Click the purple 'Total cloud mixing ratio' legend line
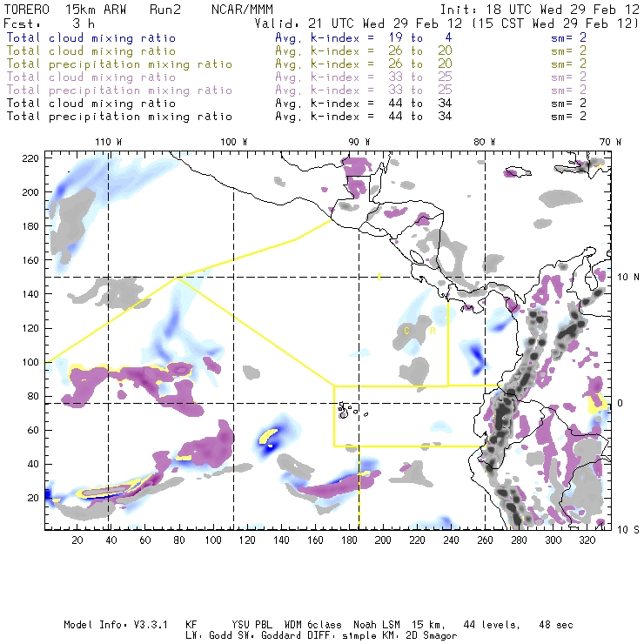The height and width of the screenshot is (644, 644). click(x=91, y=77)
